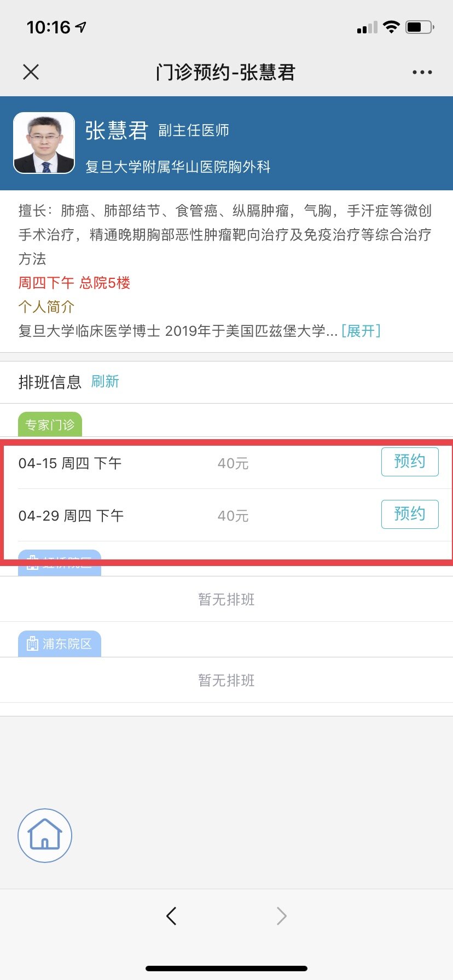The image size is (453, 980).
Task: Select the 浦东院区 campus tag
Action: pyautogui.click(x=60, y=644)
